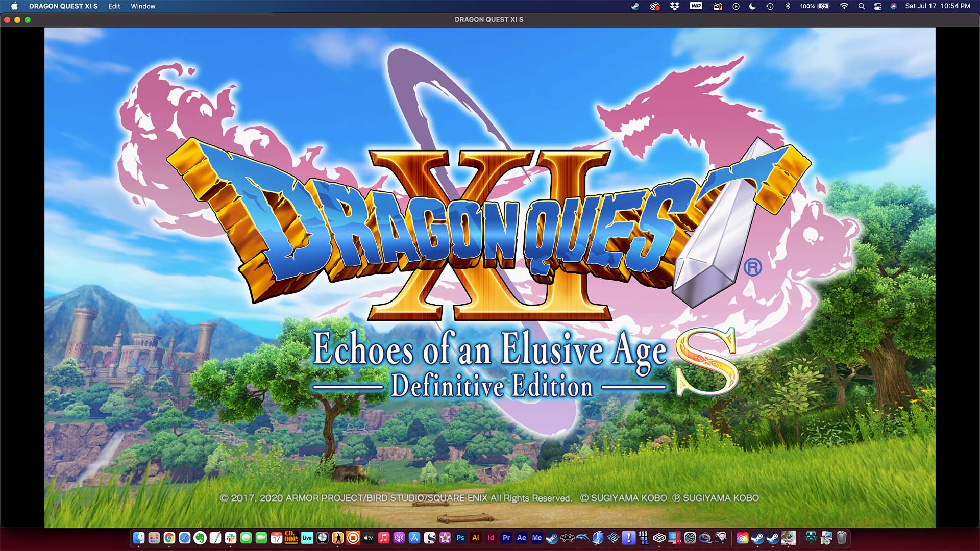This screenshot has height=551, width=980.
Task: Open Finder from the dock
Action: pyautogui.click(x=138, y=538)
